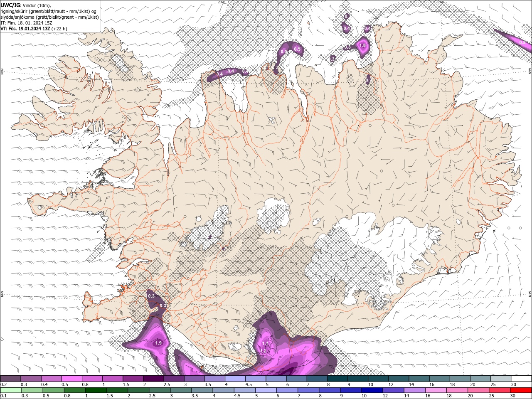Click the 30 label on the snow legend row
The width and height of the screenshot is (532, 399).
point(513,384)
